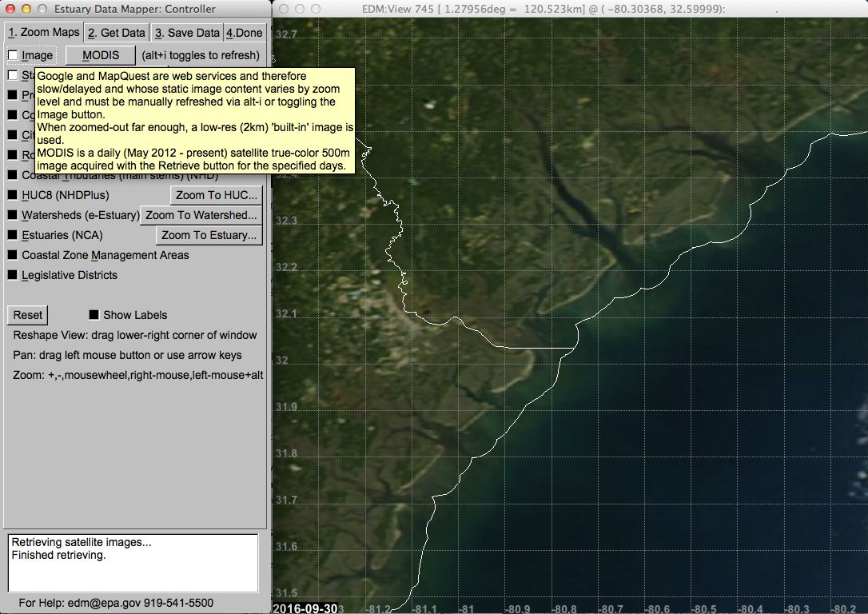Toggle the Show Labels checkbox
This screenshot has height=614, width=868.
[x=94, y=315]
